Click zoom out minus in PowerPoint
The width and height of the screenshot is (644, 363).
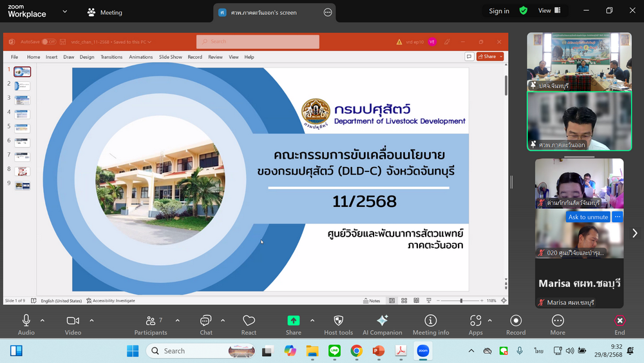click(438, 300)
